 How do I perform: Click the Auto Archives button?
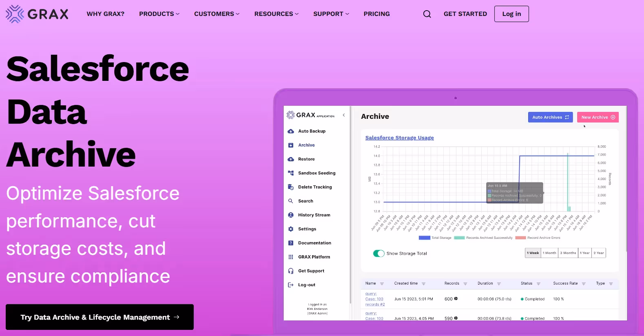(550, 117)
